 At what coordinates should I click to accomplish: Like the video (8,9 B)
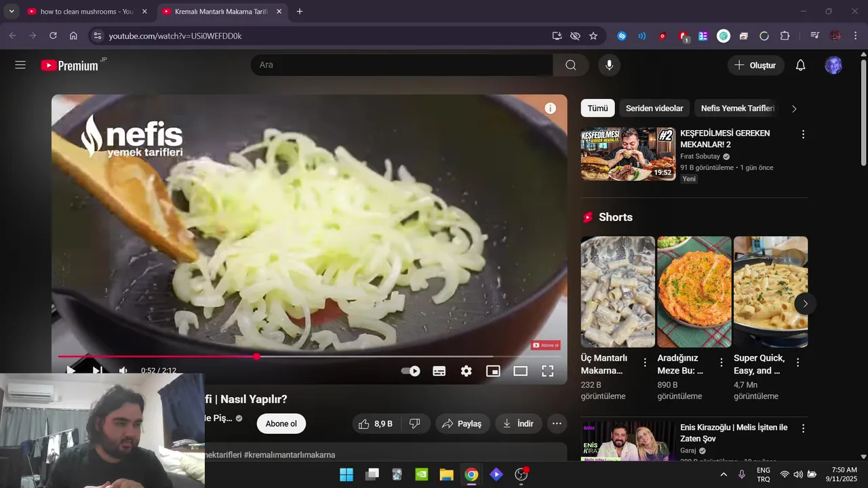pos(376,424)
